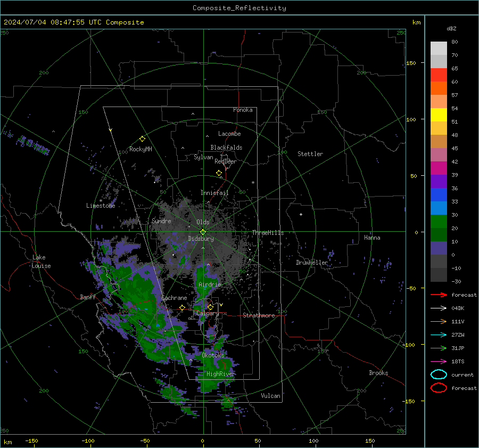Click the red forecast arrow legend icon
The height and width of the screenshot is (448, 479).
pyautogui.click(x=439, y=295)
